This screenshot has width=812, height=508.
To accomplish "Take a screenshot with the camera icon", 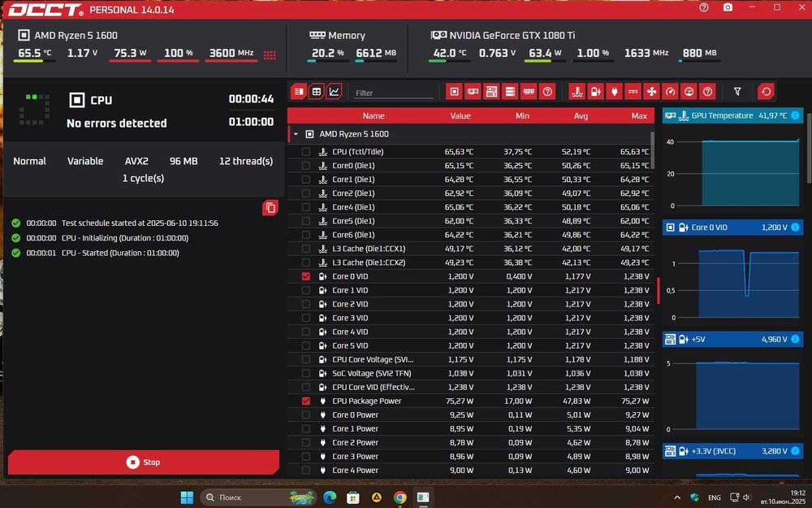I will pos(728,8).
